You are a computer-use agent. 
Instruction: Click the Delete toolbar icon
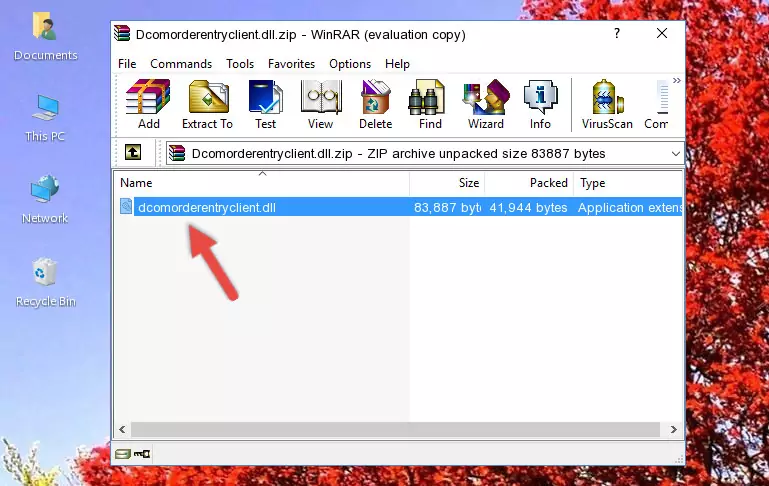click(x=376, y=104)
